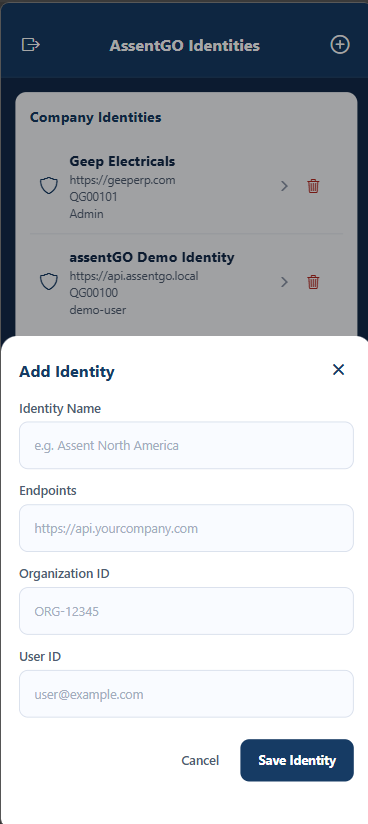This screenshot has width=368, height=824.
Task: Click the Cancel button
Action: click(x=200, y=760)
